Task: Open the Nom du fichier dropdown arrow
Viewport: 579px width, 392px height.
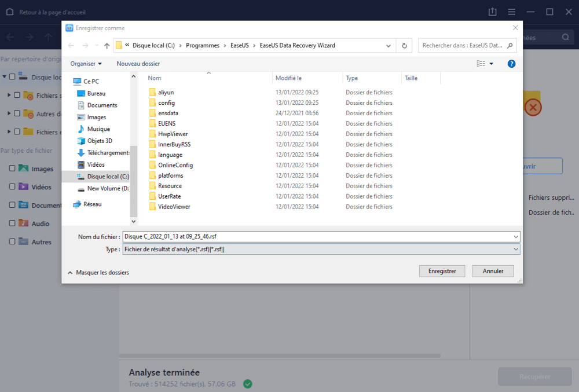Action: (515, 237)
